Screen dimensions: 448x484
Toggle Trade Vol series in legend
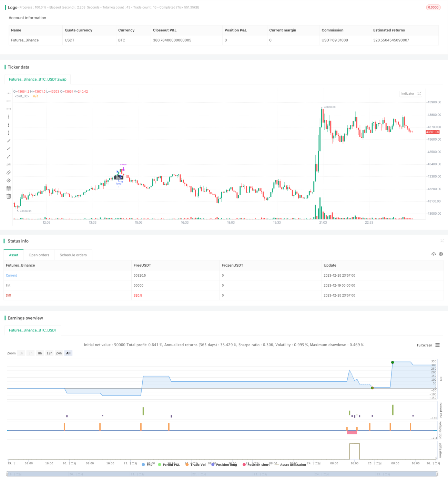tap(195, 464)
